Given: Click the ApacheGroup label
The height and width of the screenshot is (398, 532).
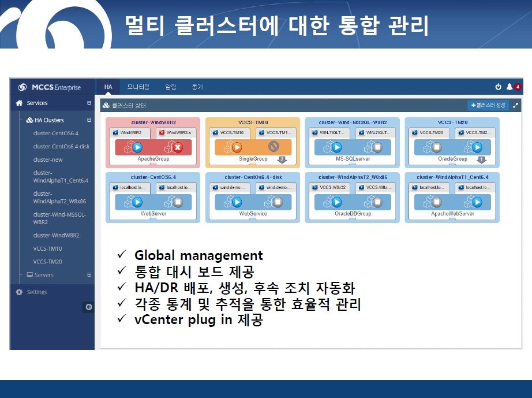Looking at the screenshot, I should point(153,159).
